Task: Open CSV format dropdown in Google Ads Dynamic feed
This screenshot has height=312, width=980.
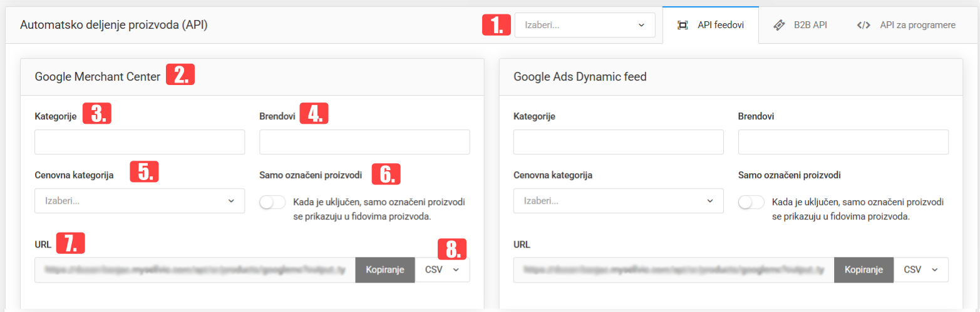Action: [921, 270]
